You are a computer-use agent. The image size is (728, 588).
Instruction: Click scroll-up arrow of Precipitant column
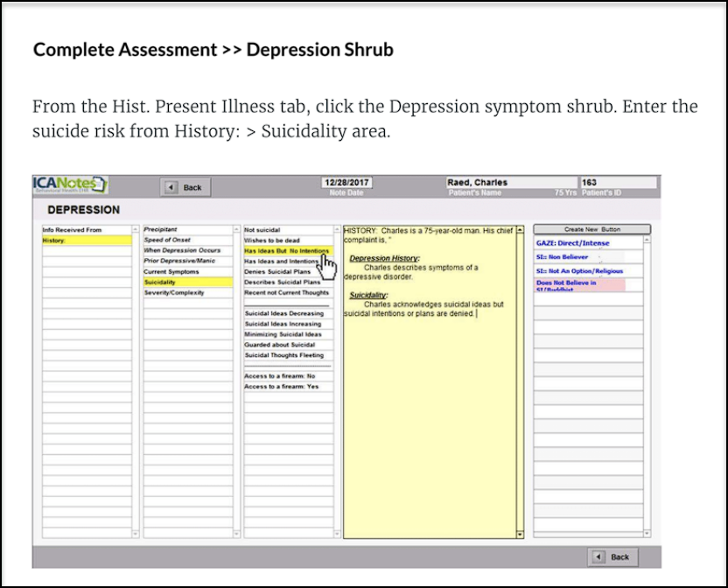coord(236,229)
